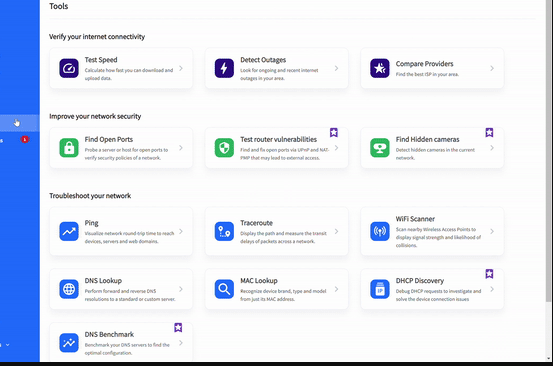Click the DHCP Discovery IP icon
Viewport: 553px width, 366px height.
[380, 289]
